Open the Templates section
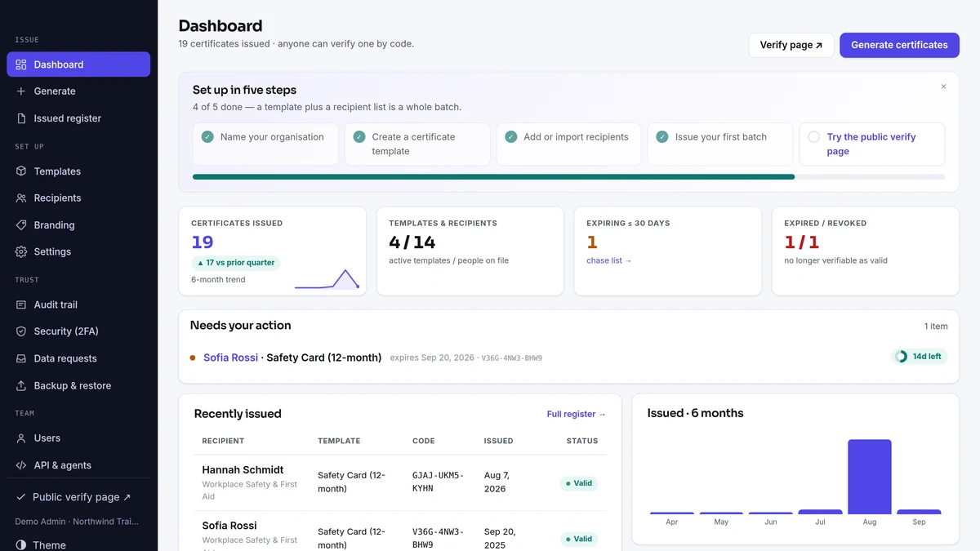The image size is (980, 551). [78, 171]
